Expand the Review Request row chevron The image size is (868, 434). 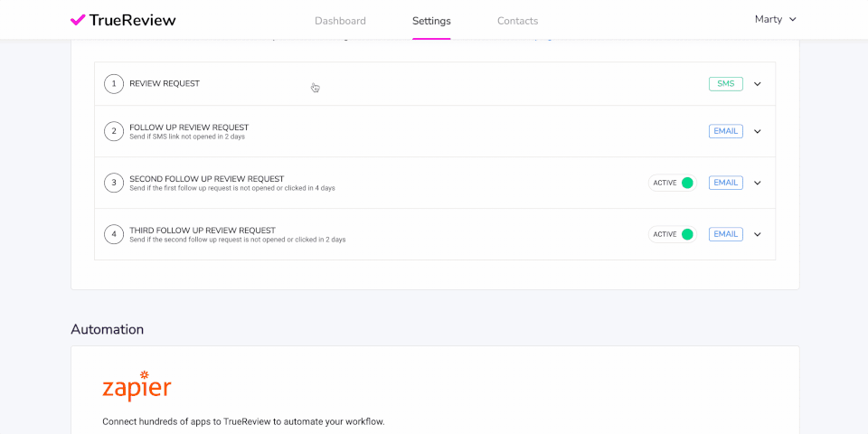[758, 84]
